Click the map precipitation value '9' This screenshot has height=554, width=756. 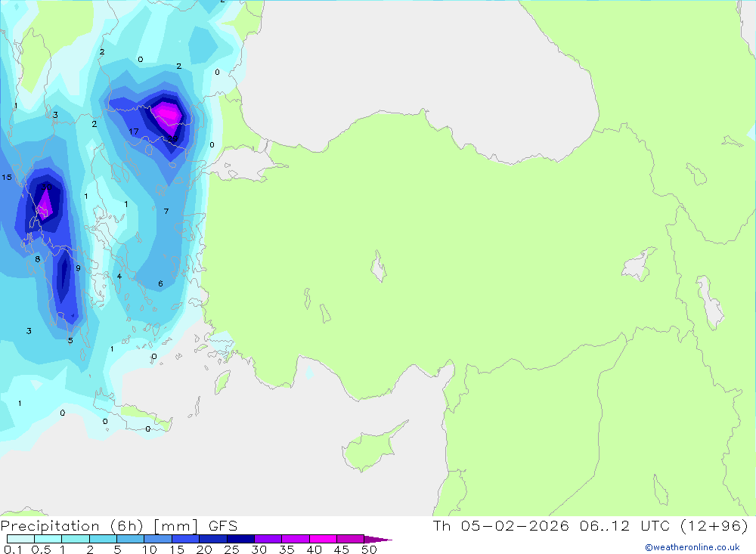(78, 268)
